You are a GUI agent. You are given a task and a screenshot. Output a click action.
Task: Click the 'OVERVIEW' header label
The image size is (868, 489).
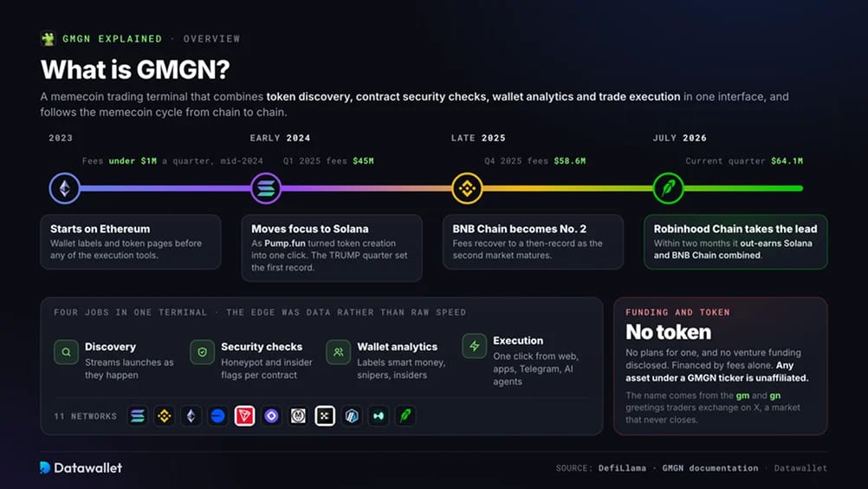(x=212, y=39)
